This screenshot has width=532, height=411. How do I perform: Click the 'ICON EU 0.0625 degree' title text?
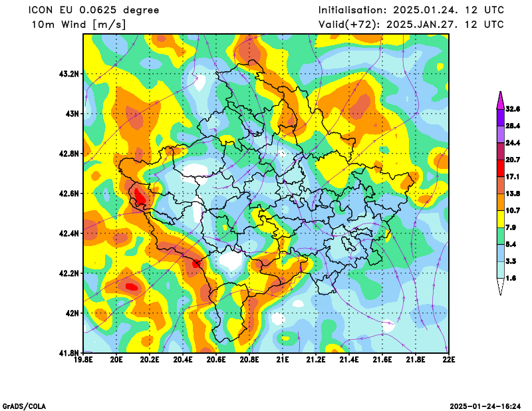(x=94, y=10)
